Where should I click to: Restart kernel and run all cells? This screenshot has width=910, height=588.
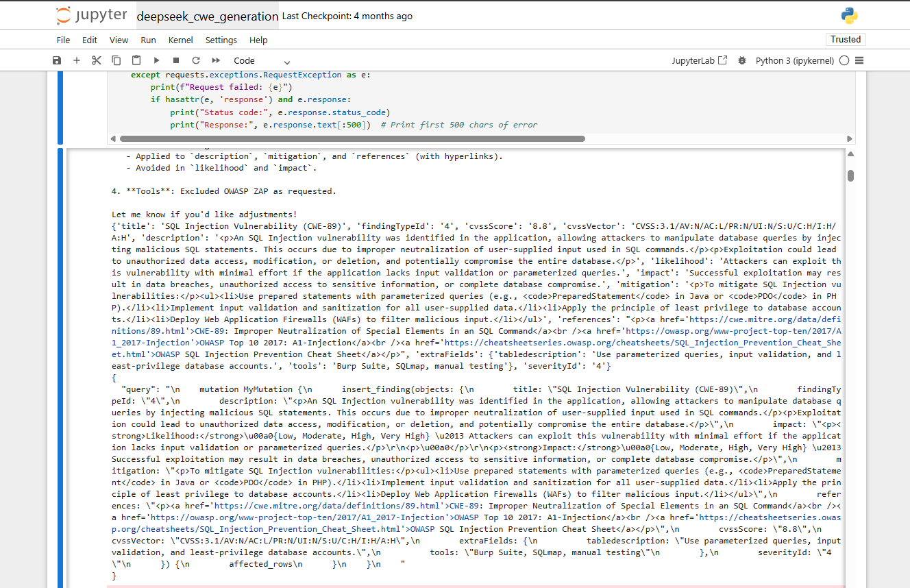pos(214,60)
